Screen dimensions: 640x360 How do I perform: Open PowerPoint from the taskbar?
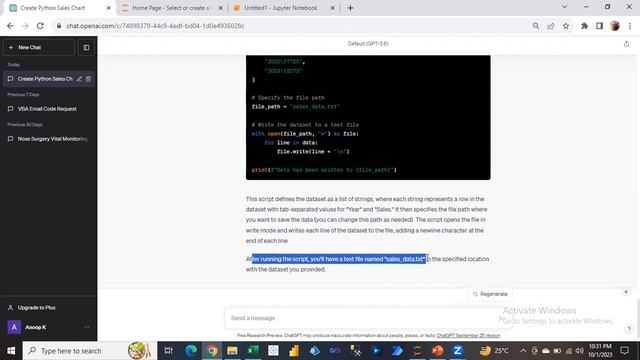[438, 351]
